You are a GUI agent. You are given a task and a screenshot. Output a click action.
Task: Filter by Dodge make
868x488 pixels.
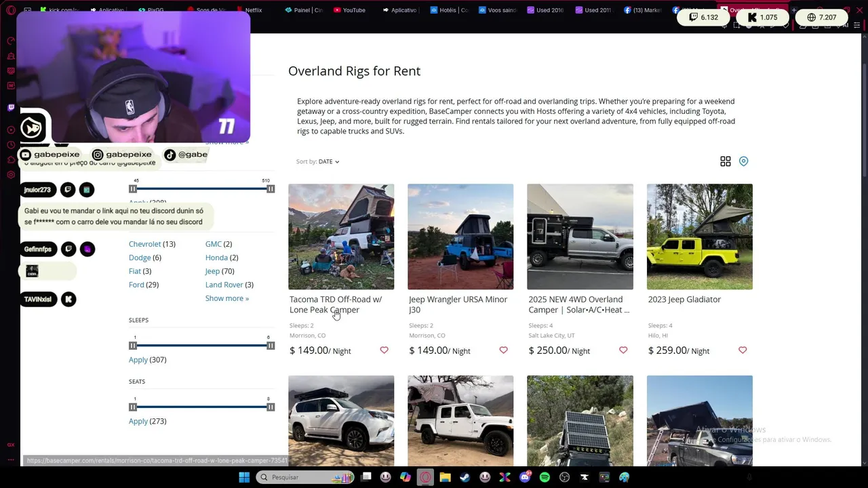[x=140, y=258]
